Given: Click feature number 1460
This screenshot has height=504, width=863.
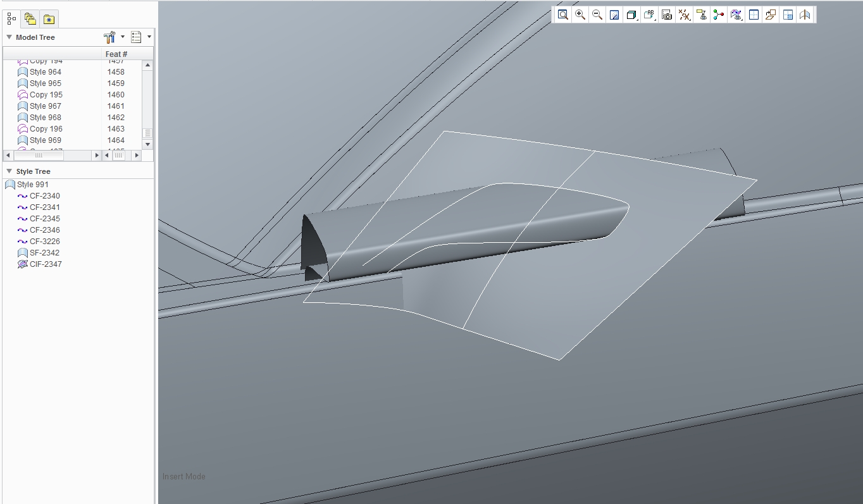Looking at the screenshot, I should (x=116, y=95).
